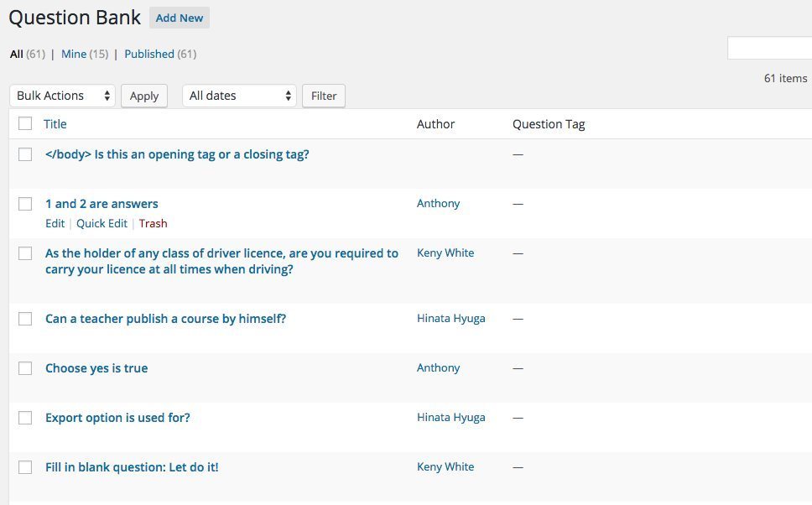The image size is (812, 505).
Task: Check the box for '1 and 2 are answers'
Action: (x=25, y=204)
